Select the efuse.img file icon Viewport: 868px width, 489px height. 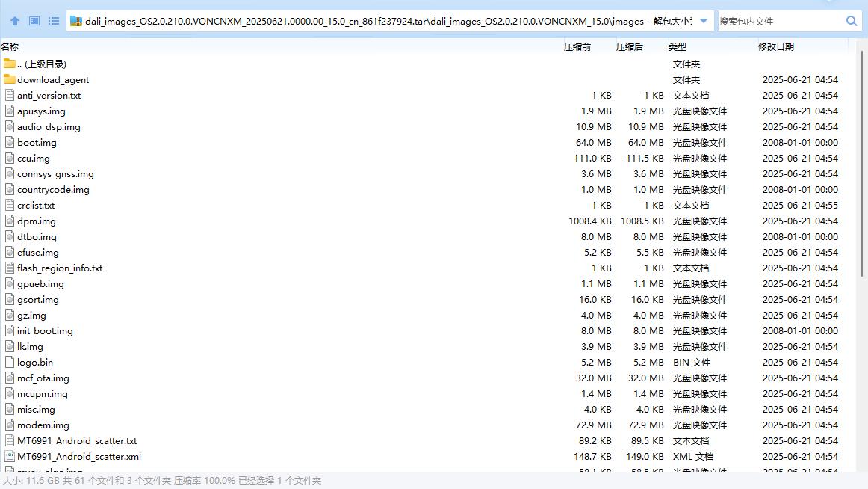[10, 252]
